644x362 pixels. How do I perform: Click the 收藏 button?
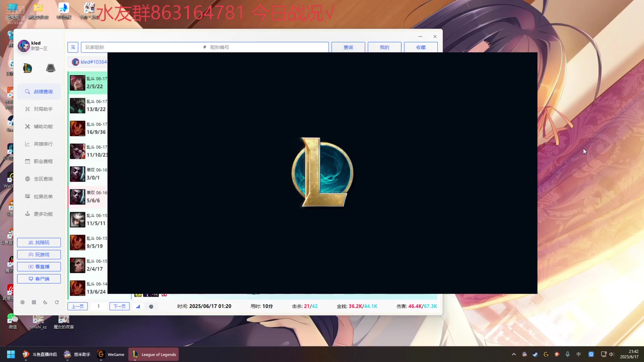421,47
